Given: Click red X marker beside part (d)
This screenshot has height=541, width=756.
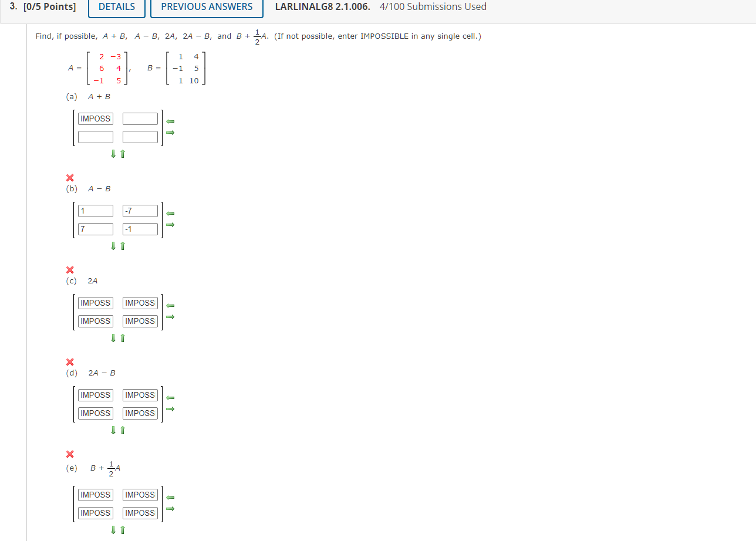Looking at the screenshot, I should point(69,362).
